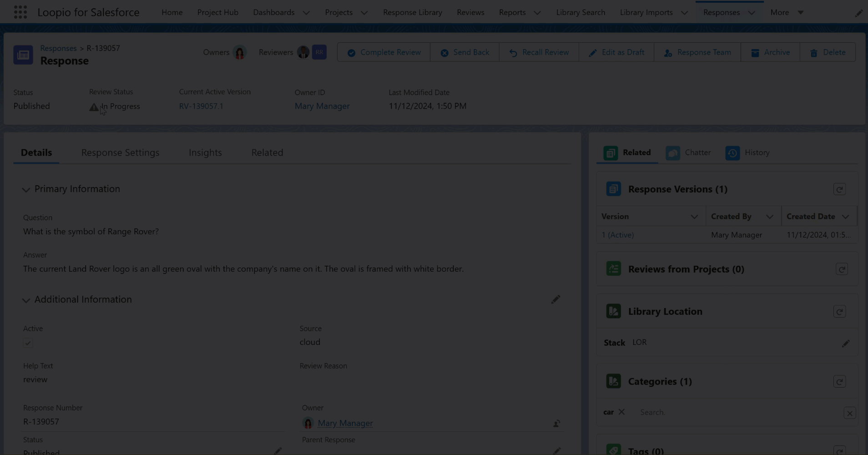The image size is (868, 455).
Task: Open Created Date column menu
Action: (845, 217)
